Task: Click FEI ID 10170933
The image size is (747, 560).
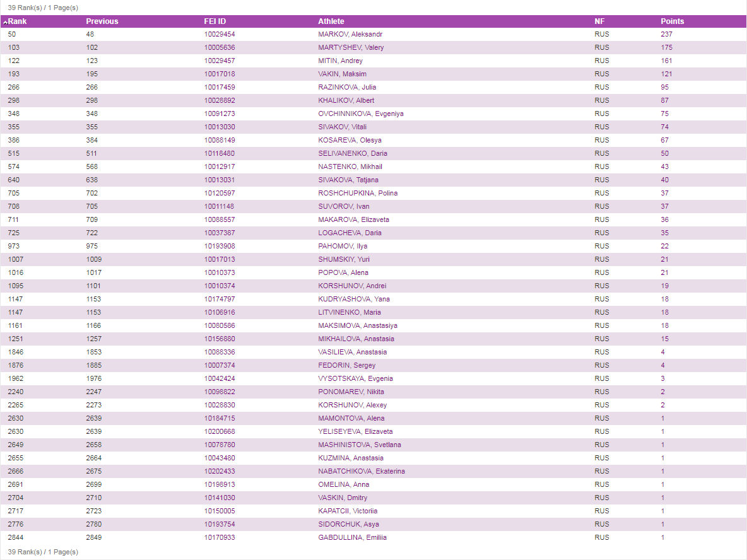Action: pos(220,538)
